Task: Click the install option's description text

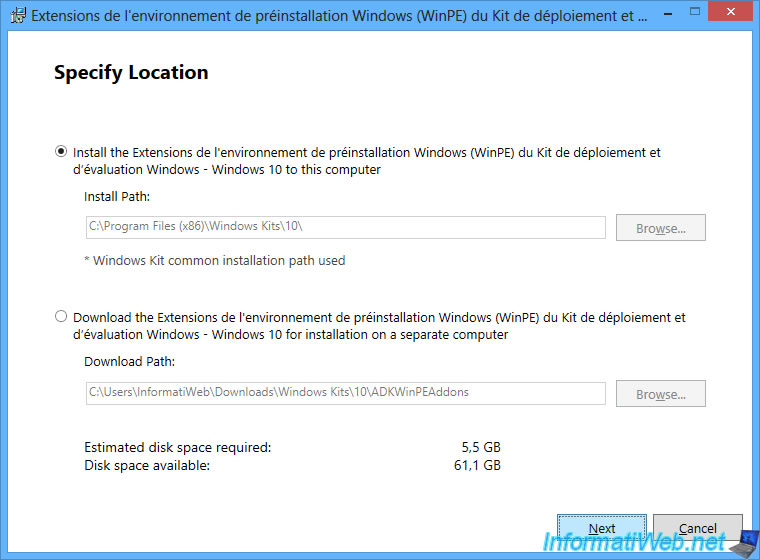Action: click(x=366, y=161)
